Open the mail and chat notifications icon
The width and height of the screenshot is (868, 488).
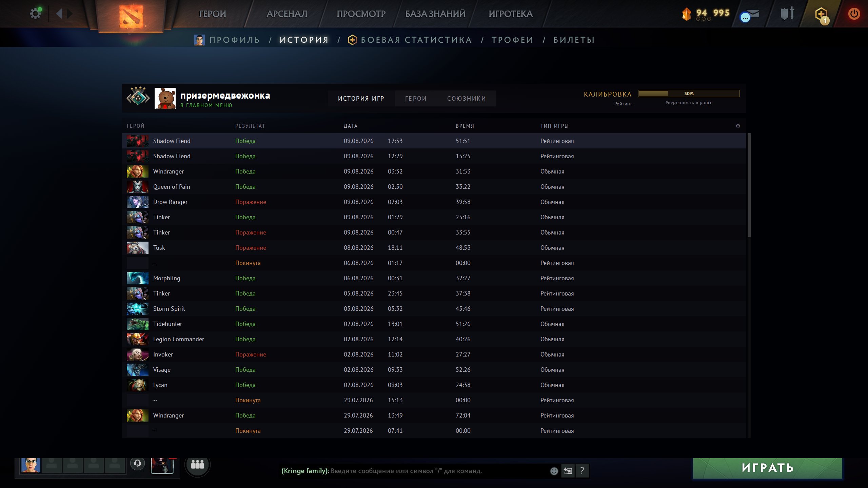pyautogui.click(x=750, y=15)
